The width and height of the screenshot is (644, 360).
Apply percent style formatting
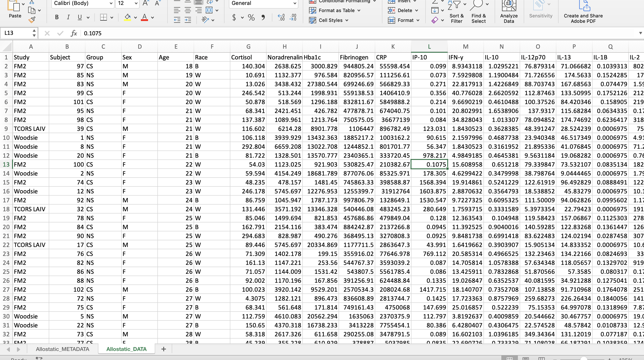click(x=251, y=17)
